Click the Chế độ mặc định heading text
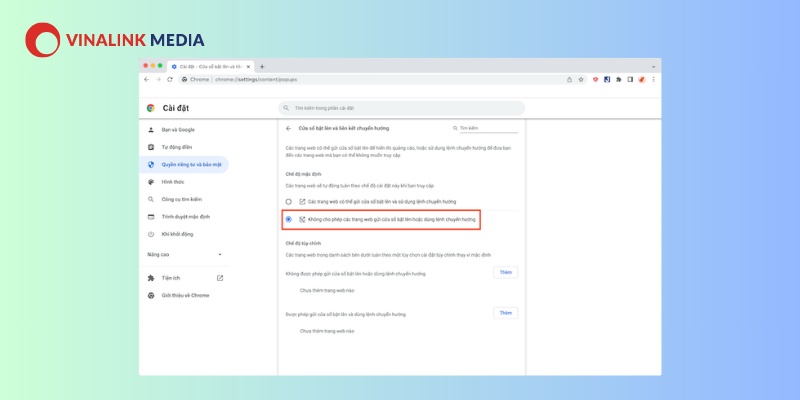Viewport: 800px width, 400px height. [304, 174]
